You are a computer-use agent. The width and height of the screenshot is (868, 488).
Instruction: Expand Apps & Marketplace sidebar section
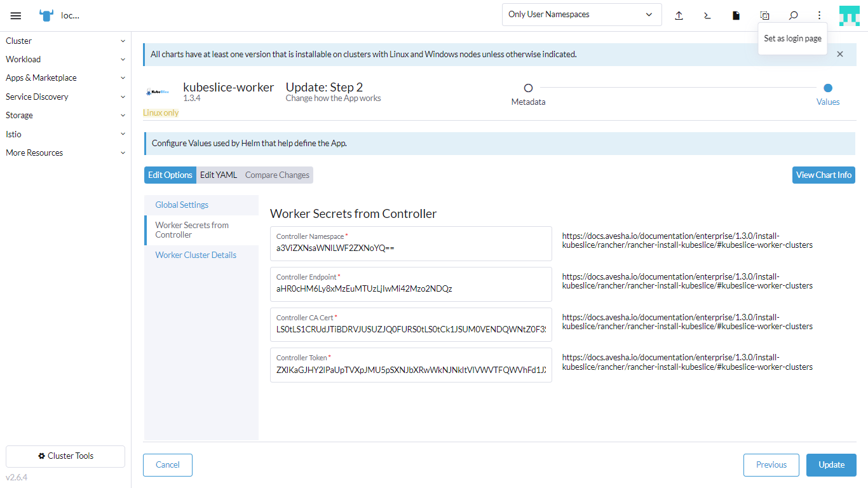tap(65, 78)
